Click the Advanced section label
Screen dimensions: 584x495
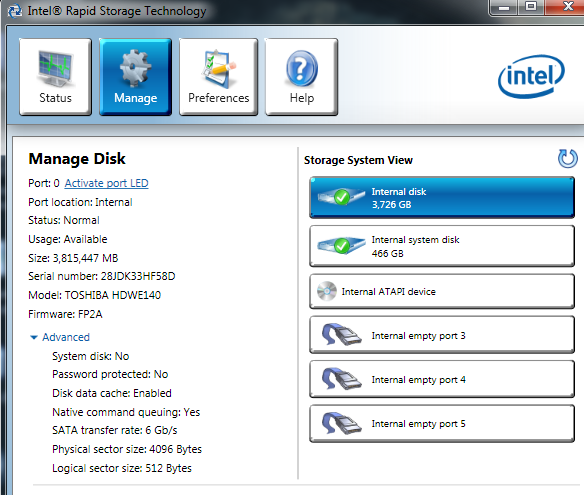point(66,337)
